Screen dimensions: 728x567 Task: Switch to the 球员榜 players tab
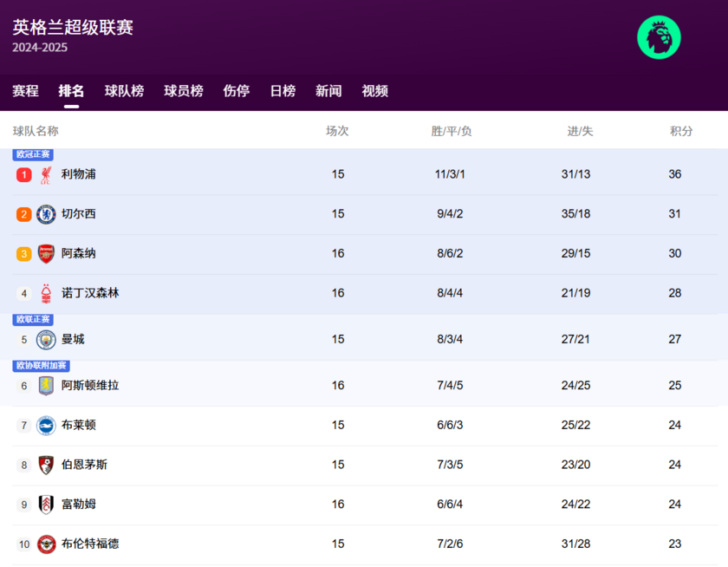point(183,90)
